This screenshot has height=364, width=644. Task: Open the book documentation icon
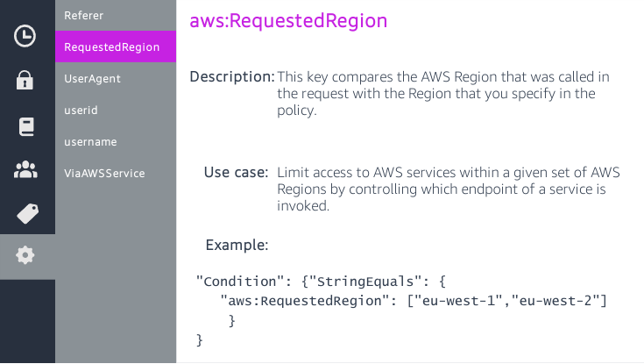(25, 126)
